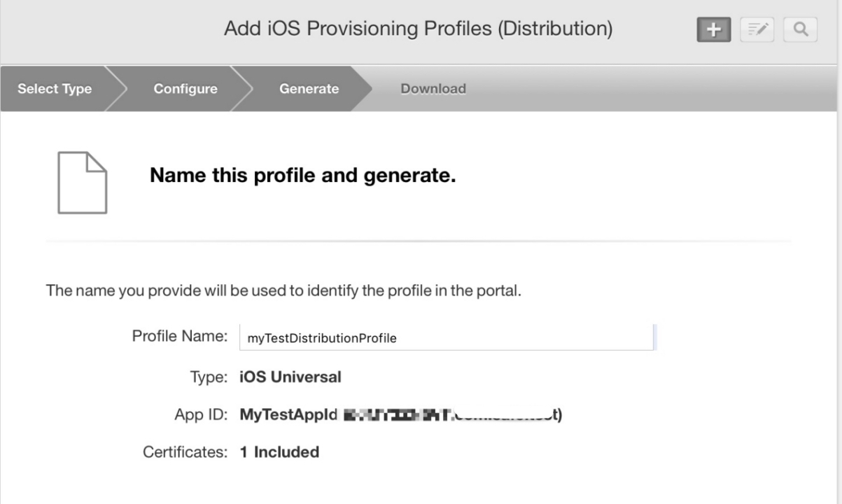The width and height of the screenshot is (842, 504).
Task: Click the 'iOS Universal' type value
Action: click(290, 377)
